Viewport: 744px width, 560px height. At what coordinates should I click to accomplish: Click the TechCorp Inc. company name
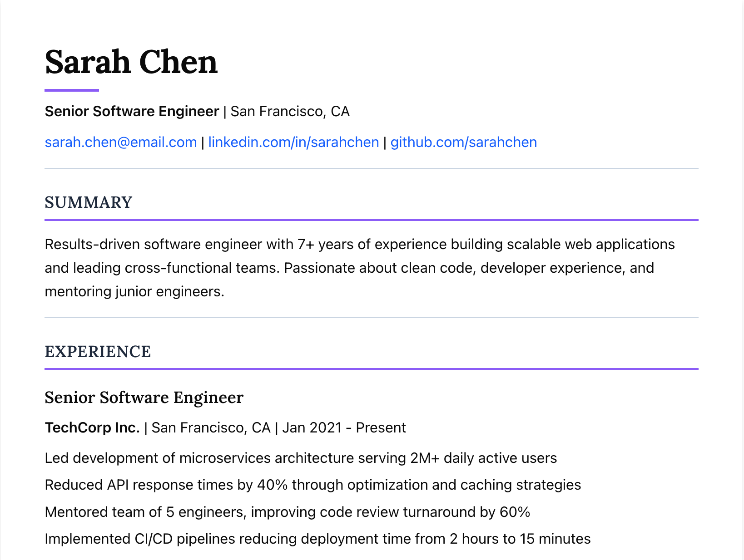(92, 428)
